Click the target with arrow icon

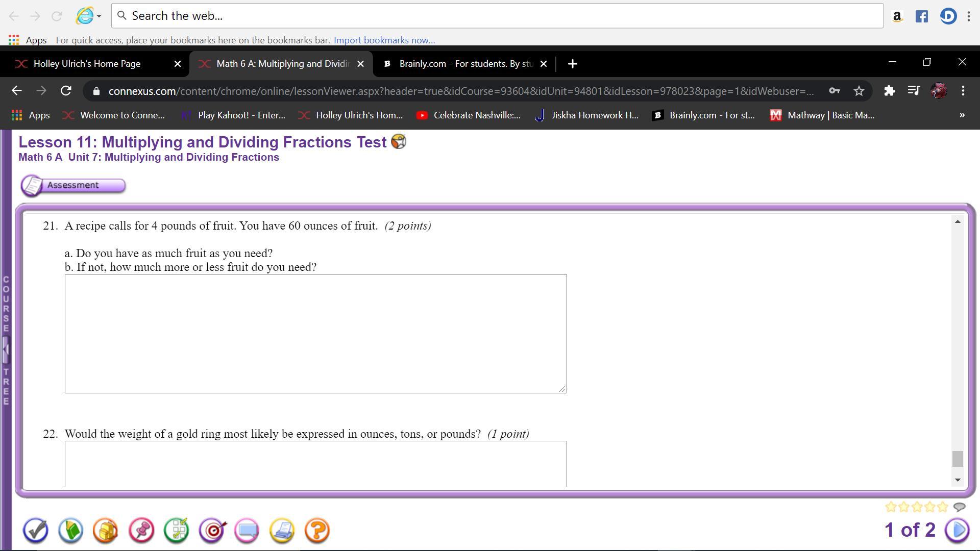pos(212,531)
